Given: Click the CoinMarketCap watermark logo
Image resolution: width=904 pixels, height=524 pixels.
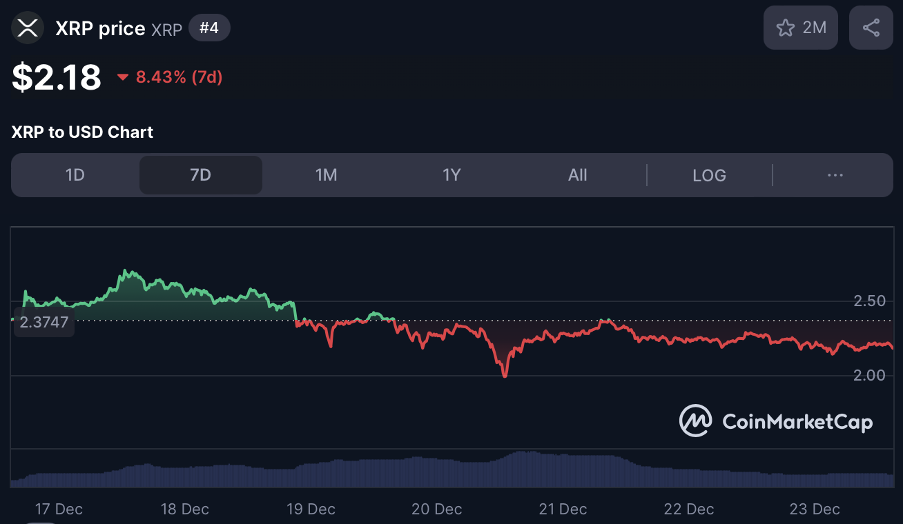Looking at the screenshot, I should [776, 421].
